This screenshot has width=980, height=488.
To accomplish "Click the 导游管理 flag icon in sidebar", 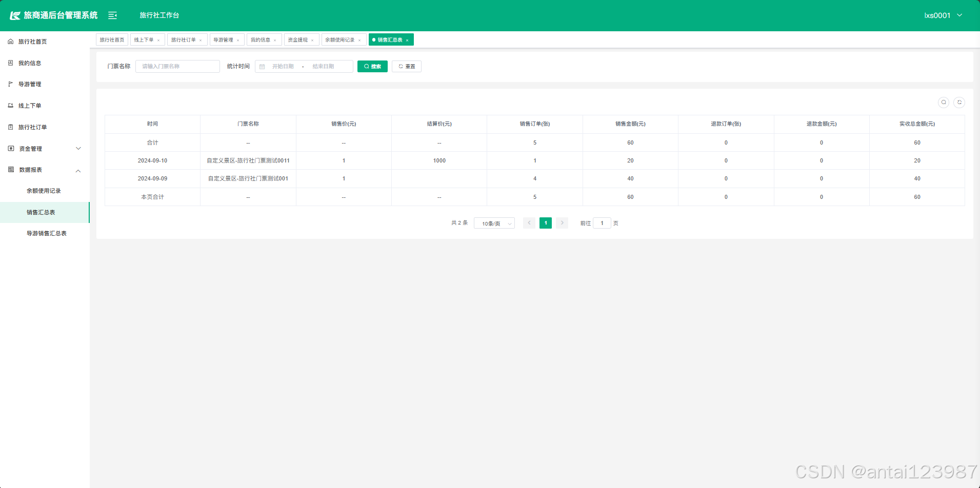I will [10, 84].
